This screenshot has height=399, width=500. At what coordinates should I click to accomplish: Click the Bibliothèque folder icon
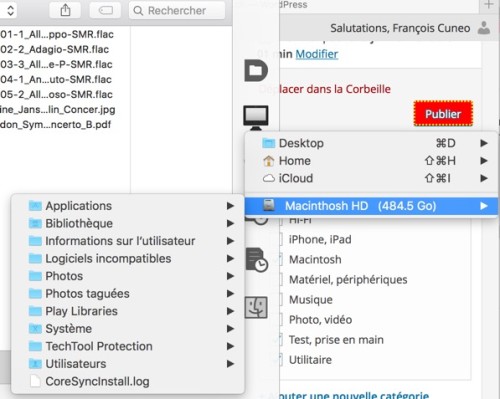[x=35, y=223]
